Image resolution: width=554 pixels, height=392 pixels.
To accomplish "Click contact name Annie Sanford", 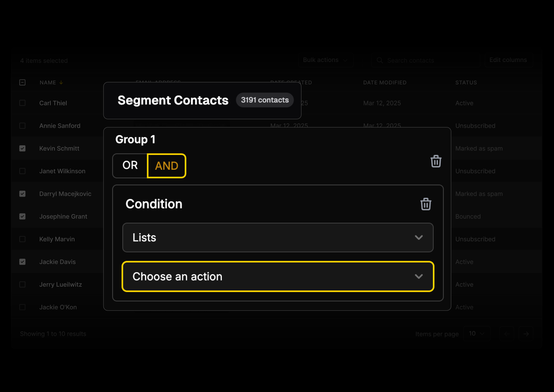I will click(x=60, y=126).
